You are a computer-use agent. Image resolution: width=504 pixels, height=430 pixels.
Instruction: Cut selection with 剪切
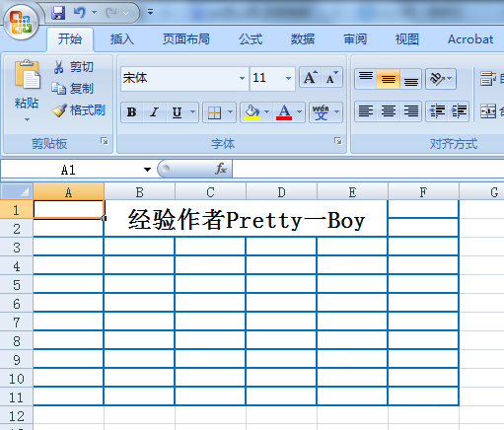(73, 67)
